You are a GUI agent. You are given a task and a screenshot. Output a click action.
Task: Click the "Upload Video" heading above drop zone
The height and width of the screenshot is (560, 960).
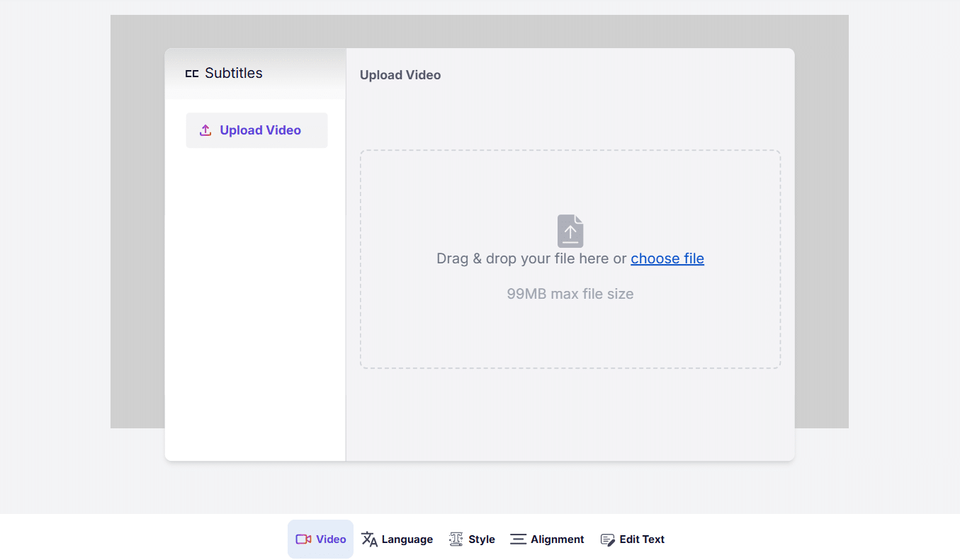400,75
